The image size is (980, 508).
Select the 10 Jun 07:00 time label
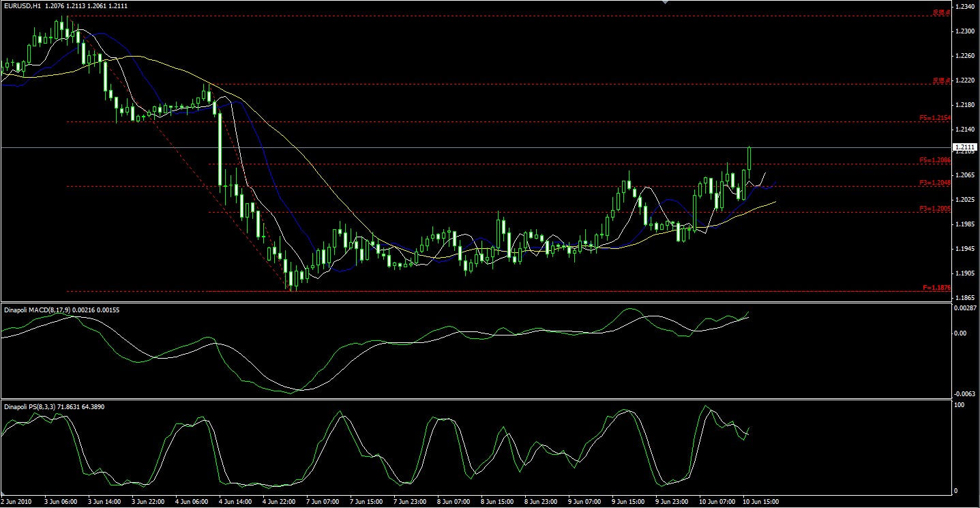point(717,501)
